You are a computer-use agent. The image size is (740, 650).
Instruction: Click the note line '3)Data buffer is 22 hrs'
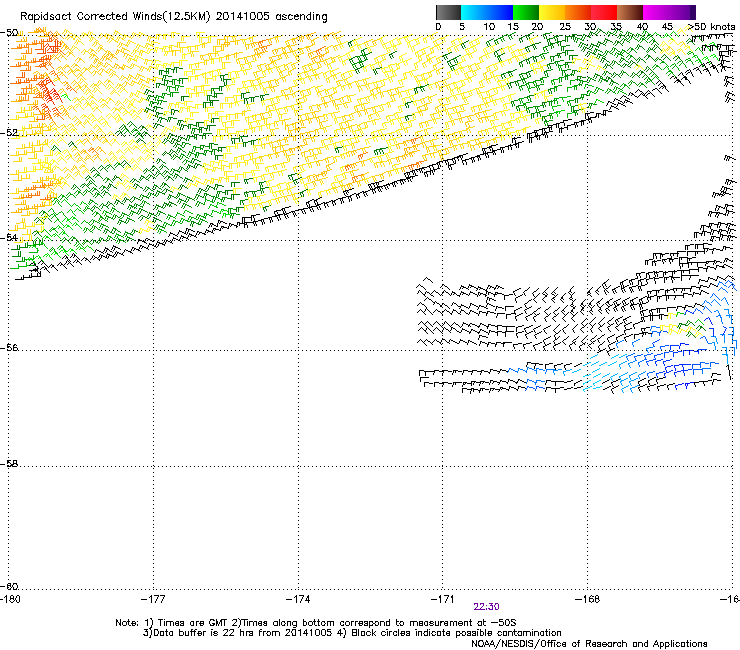click(352, 633)
